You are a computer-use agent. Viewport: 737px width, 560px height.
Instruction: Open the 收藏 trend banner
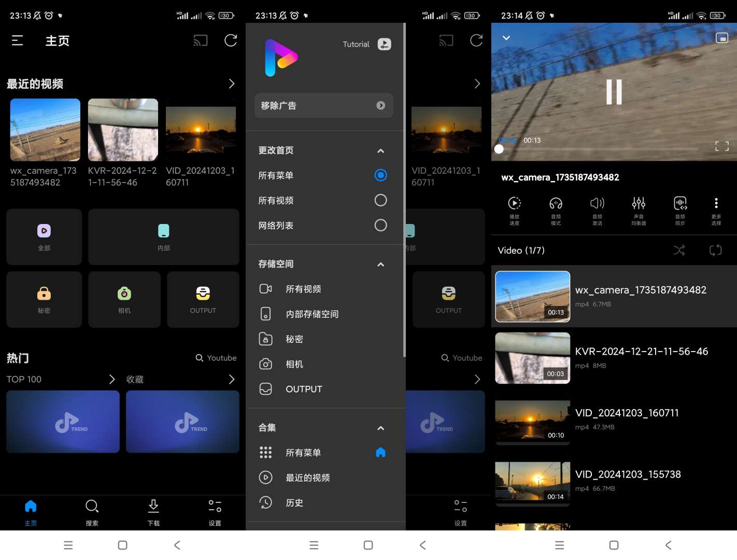(182, 422)
